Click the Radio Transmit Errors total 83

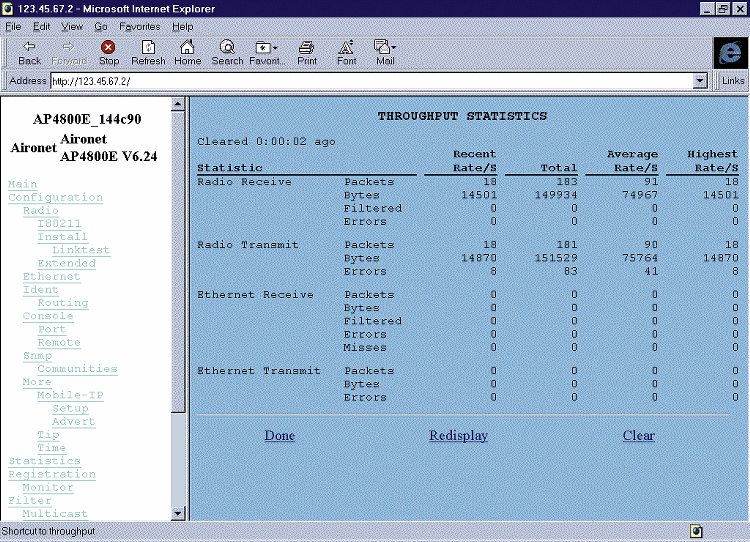570,271
